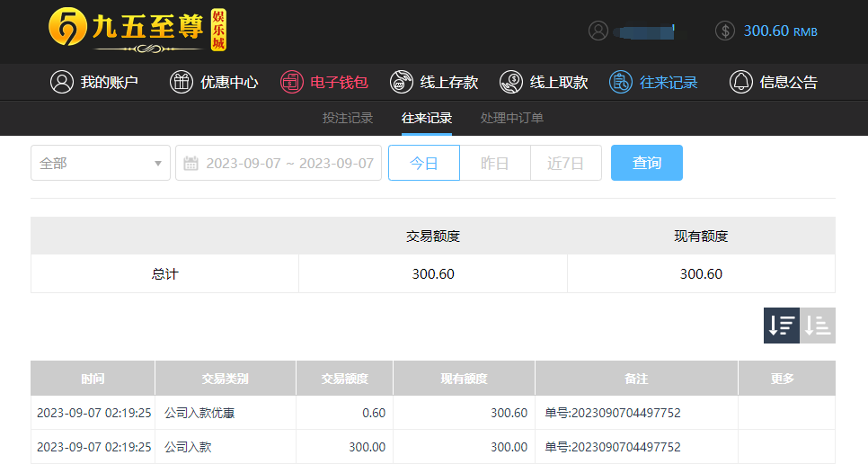Sort records in ascending order

pos(818,326)
